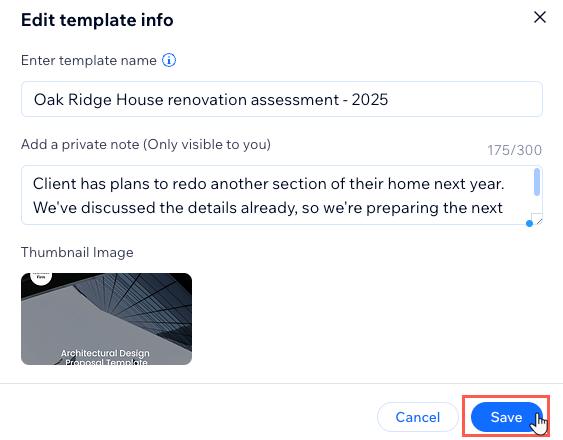Screen dimensions: 563x440
Task: Click the word 'Client' in the note
Action: click(55, 184)
